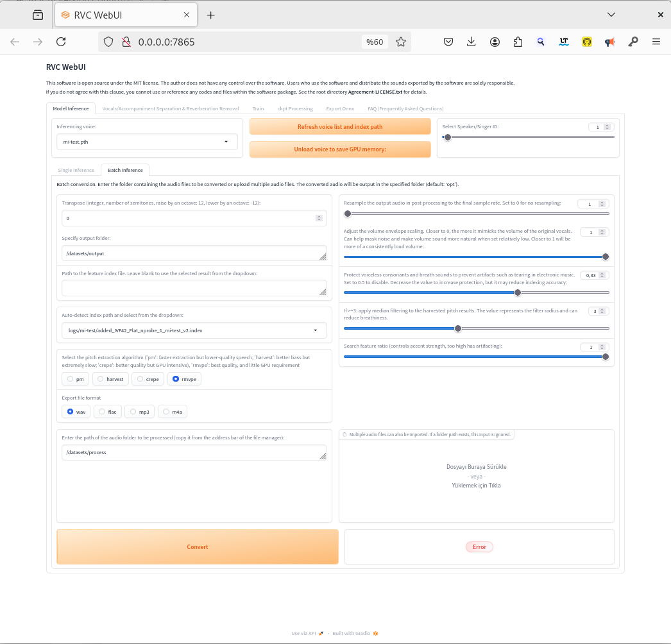Click the protect voiceless consonants slider
The image size is (671, 644).
coord(476,292)
